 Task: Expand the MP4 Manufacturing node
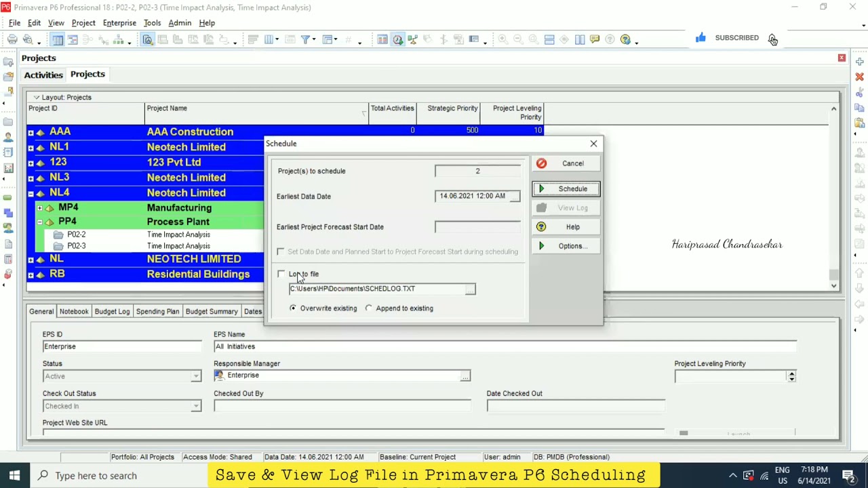click(40, 208)
